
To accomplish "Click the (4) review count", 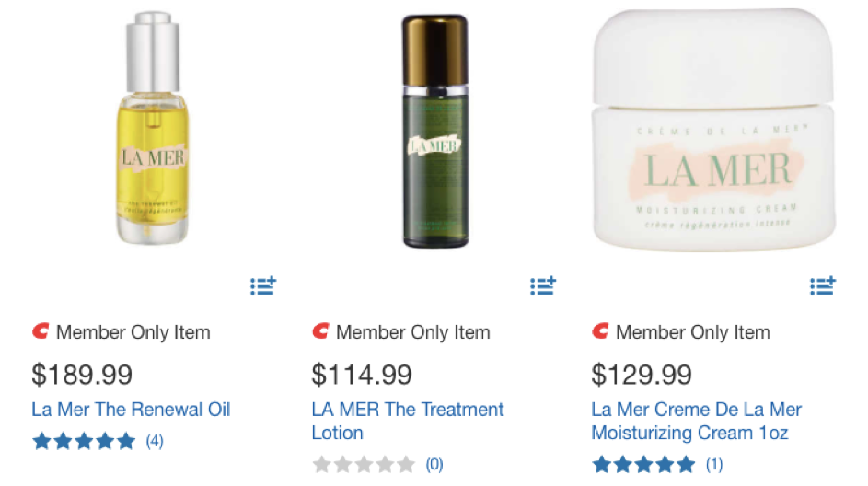I will (x=154, y=441).
